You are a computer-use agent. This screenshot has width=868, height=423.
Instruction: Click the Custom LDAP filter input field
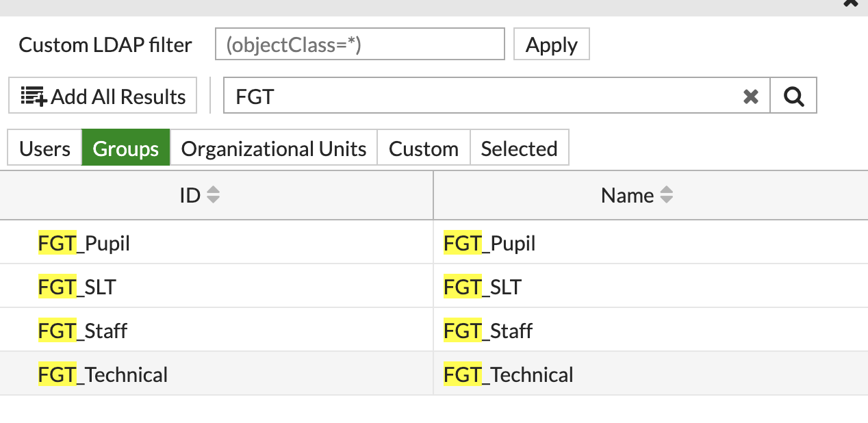(359, 44)
